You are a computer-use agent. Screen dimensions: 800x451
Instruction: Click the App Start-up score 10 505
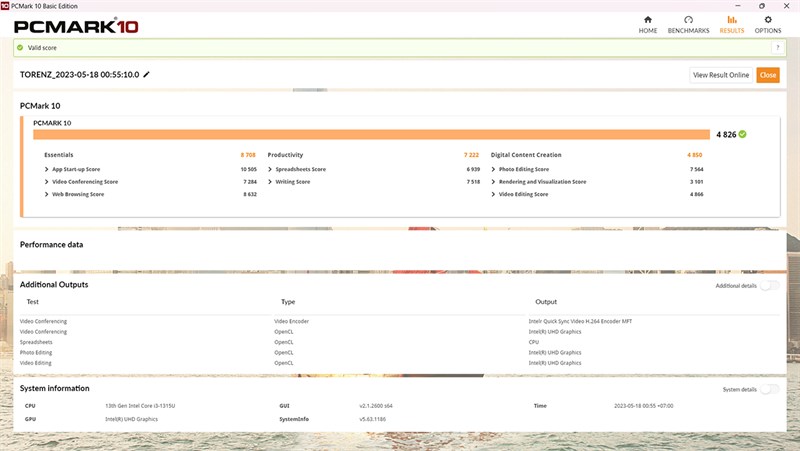(x=248, y=169)
